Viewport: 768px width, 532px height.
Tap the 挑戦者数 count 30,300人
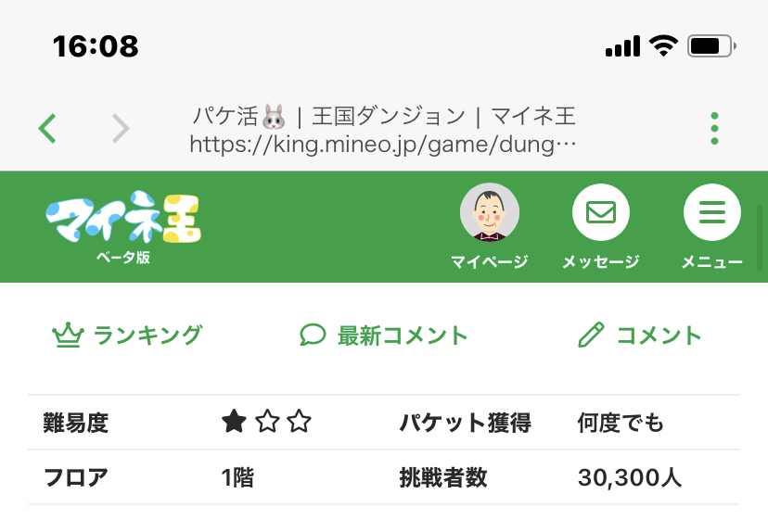[629, 478]
